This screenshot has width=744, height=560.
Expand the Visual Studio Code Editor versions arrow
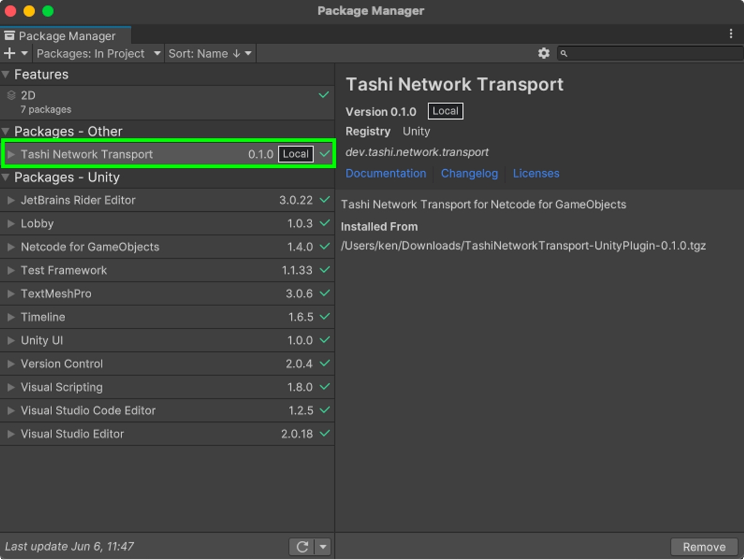(11, 411)
